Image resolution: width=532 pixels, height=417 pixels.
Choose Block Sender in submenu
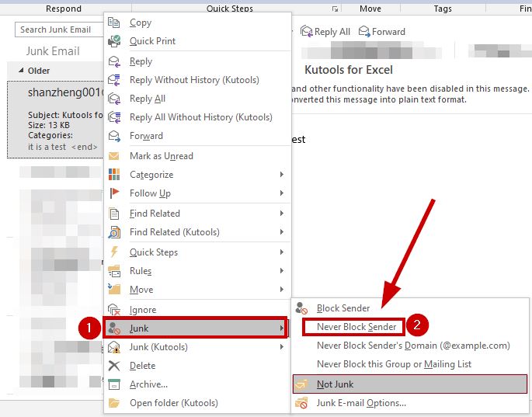point(410,308)
